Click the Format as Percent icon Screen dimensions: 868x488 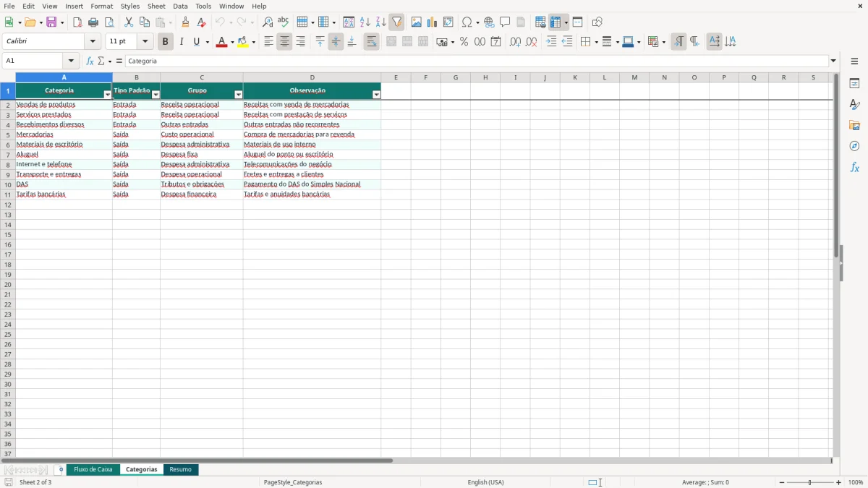coord(464,42)
